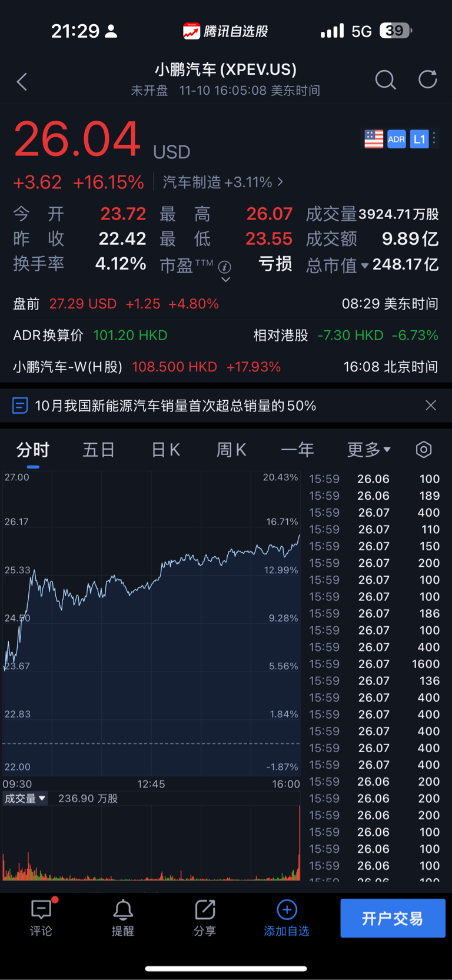Refresh quote data with the refresh icon
The height and width of the screenshot is (980, 452).
(x=428, y=79)
